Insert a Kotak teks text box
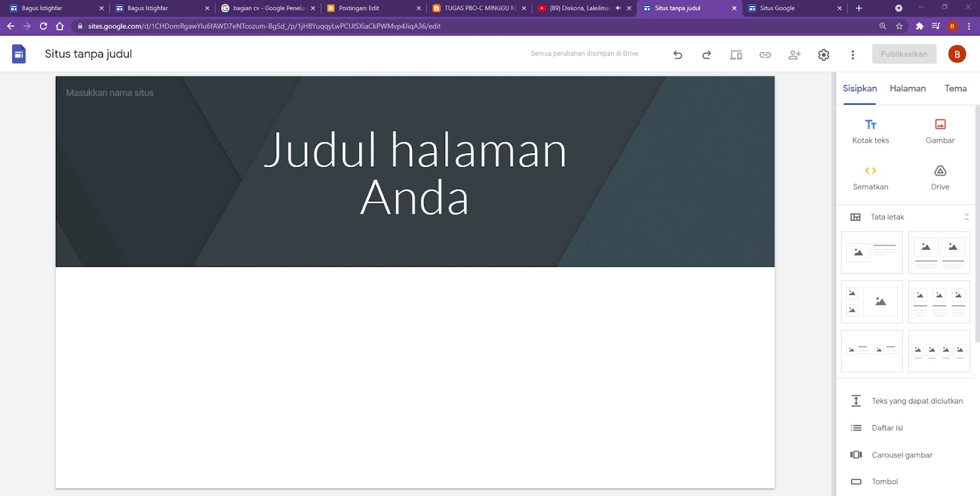 click(x=870, y=132)
